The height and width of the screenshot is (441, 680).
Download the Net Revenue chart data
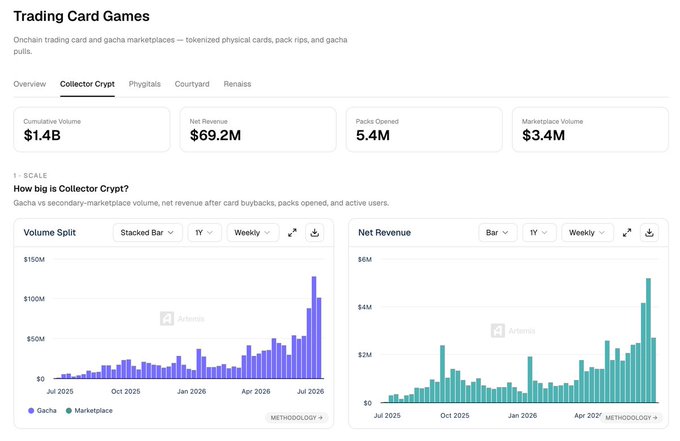[649, 233]
